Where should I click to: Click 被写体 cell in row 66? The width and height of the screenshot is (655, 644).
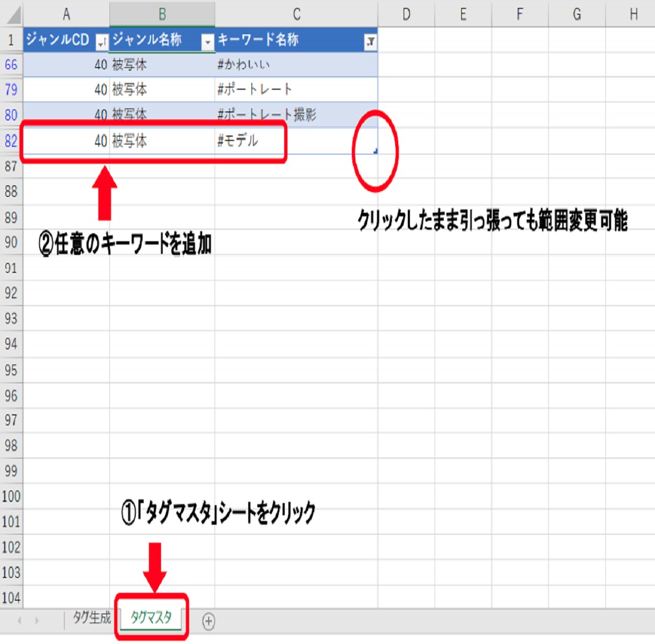click(162, 65)
